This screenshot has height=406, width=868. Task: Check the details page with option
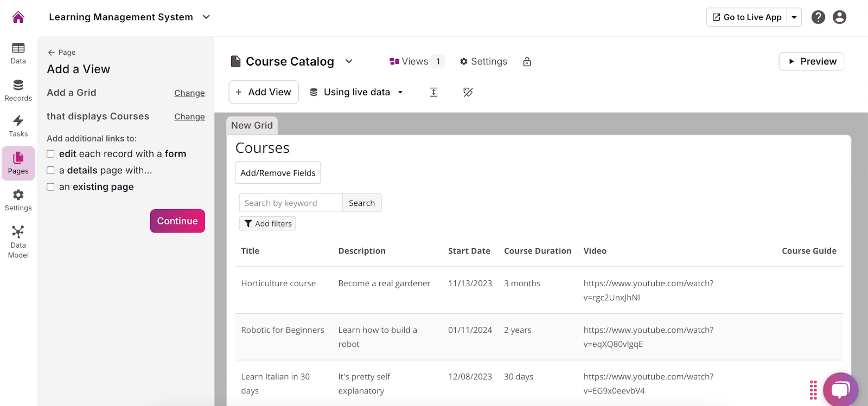[x=50, y=170]
